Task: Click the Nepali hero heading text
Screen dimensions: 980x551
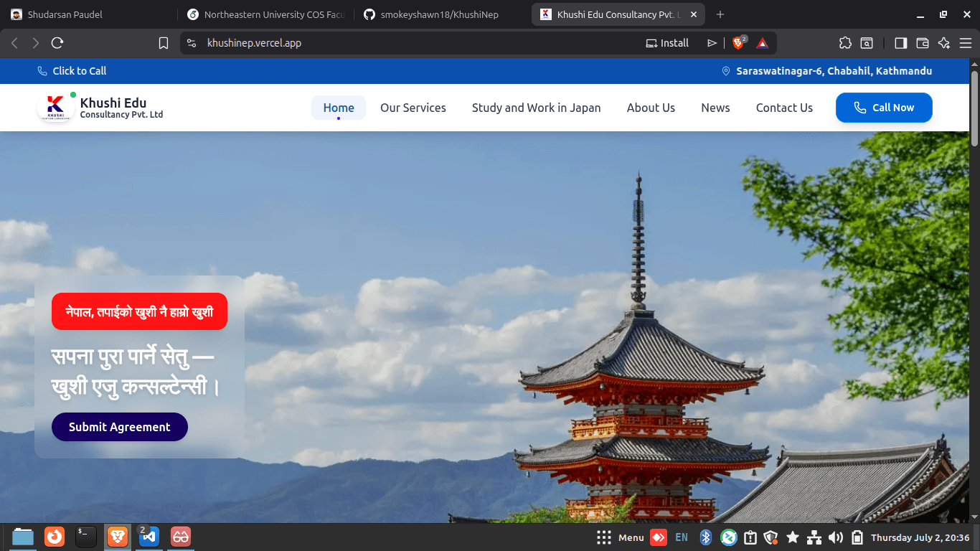Action: click(136, 372)
